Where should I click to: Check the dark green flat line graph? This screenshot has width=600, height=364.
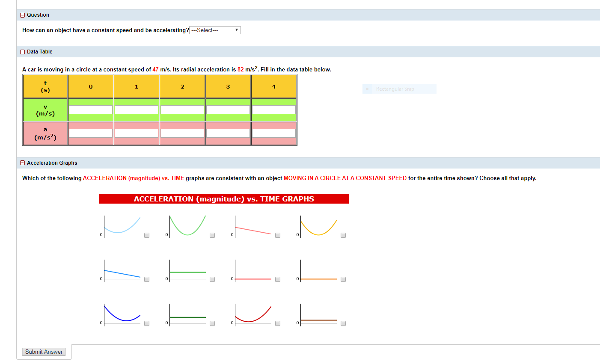pyautogui.click(x=212, y=323)
